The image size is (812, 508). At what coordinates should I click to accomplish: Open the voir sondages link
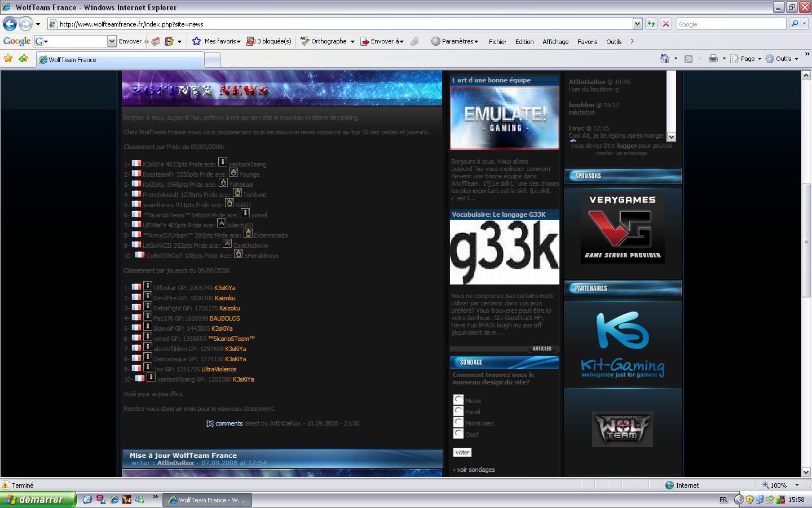[476, 470]
